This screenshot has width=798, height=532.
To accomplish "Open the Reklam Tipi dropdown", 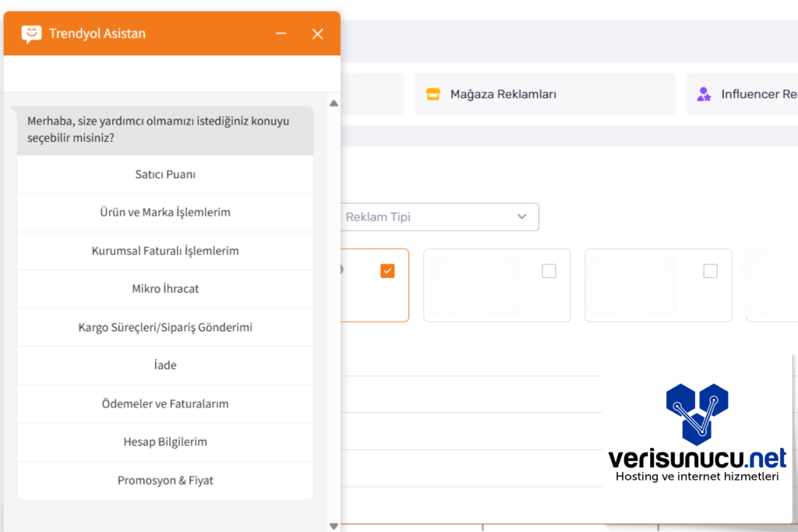I will [440, 217].
